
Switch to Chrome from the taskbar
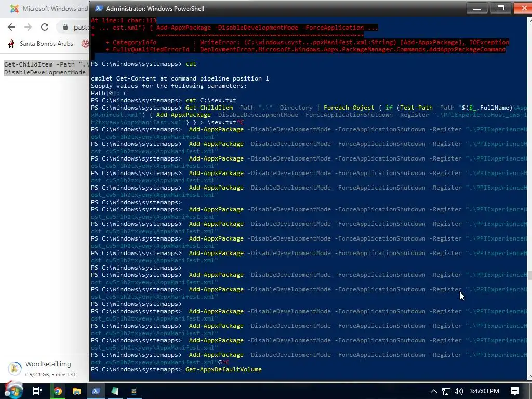(x=58, y=391)
